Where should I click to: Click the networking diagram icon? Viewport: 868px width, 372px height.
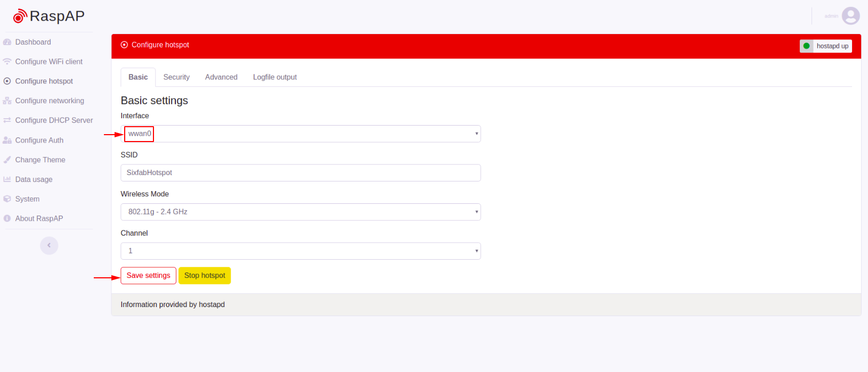click(7, 101)
